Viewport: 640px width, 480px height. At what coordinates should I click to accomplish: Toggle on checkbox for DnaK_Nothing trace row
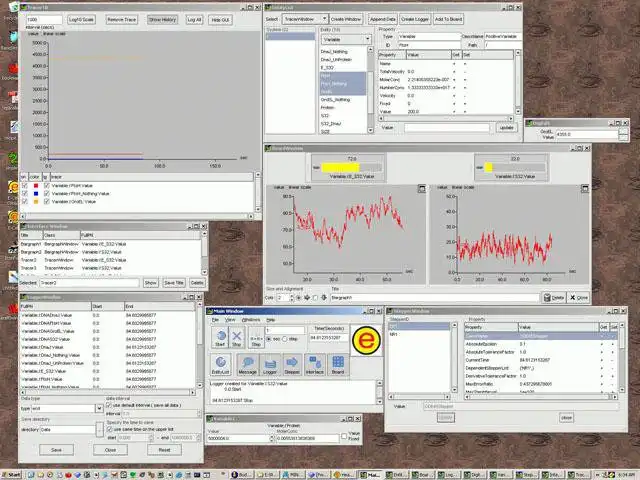click(25, 193)
